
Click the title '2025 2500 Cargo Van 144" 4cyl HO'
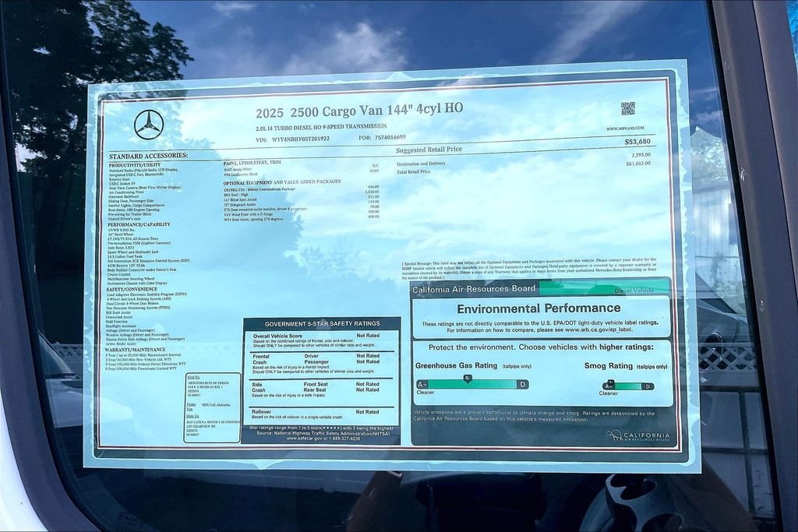[x=359, y=111]
